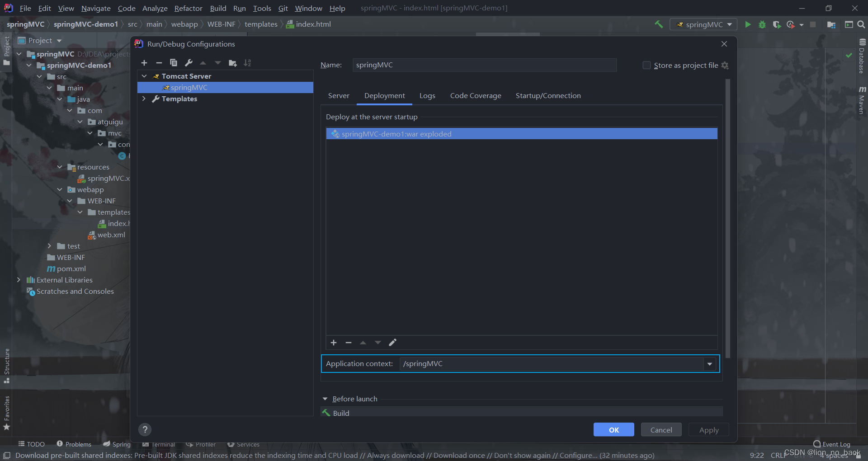
Task: Move configuration into new folder icon
Action: [x=233, y=63]
